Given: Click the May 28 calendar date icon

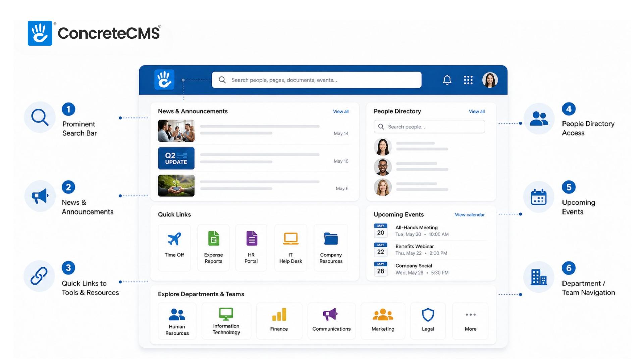Looking at the screenshot, I should pos(381,269).
